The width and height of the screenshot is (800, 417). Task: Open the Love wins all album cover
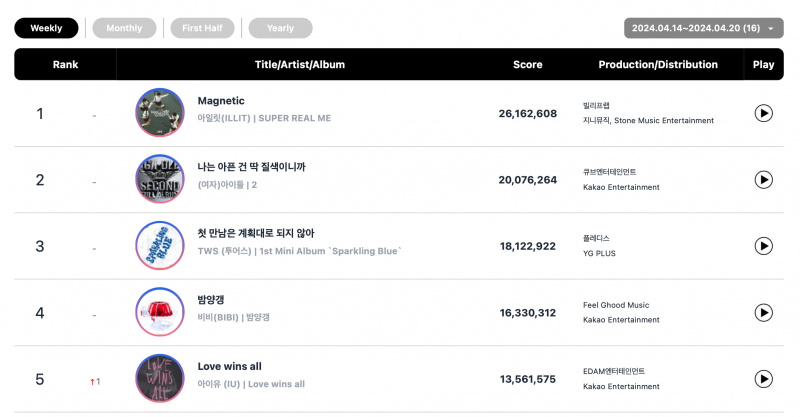160,378
